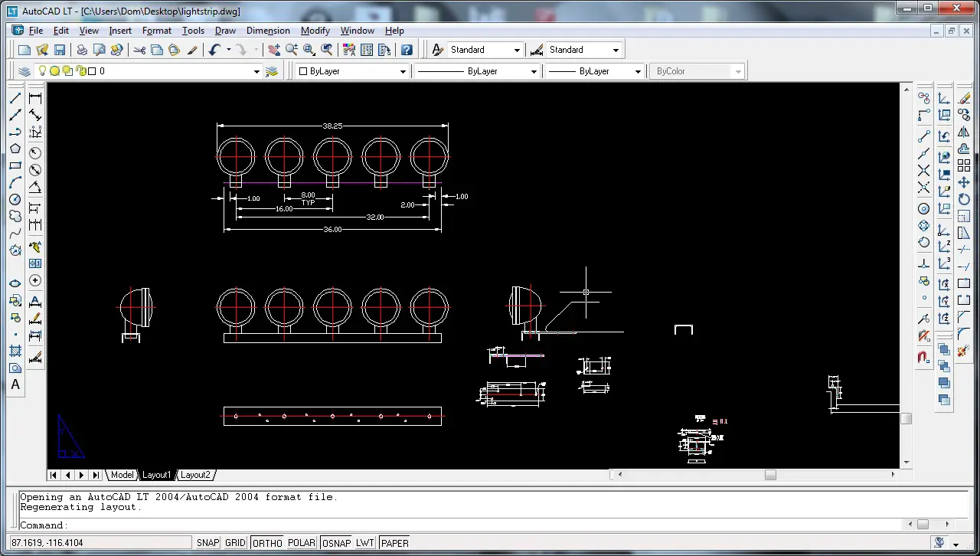Click the layer 0 color swatch
The height and width of the screenshot is (556, 980).
point(92,71)
